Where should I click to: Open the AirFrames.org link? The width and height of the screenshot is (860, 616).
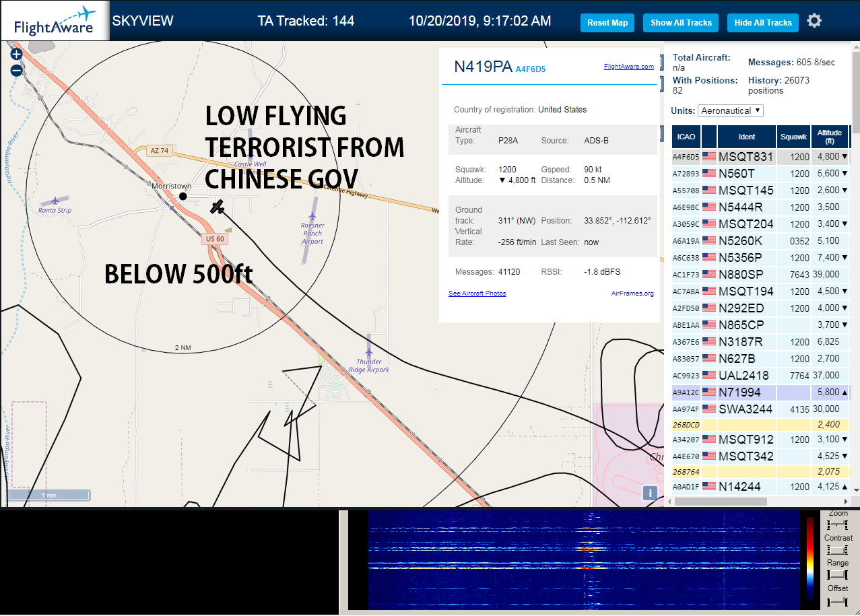point(632,294)
